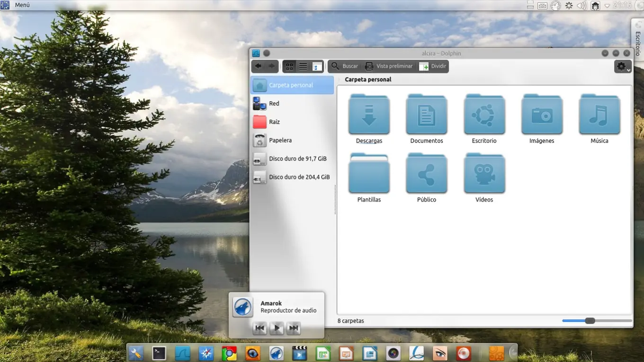644x362 pixels.
Task: Click Dividir to split the view
Action: (433, 66)
